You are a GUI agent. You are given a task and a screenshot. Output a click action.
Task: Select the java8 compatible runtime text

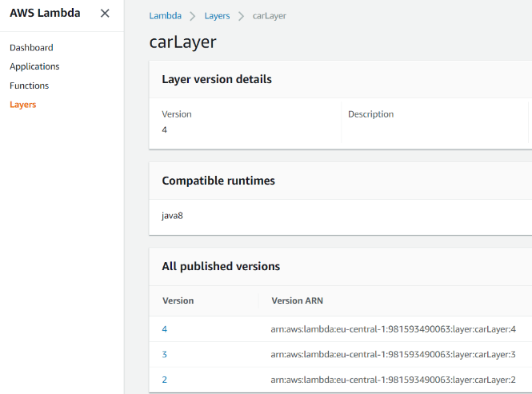pos(173,215)
